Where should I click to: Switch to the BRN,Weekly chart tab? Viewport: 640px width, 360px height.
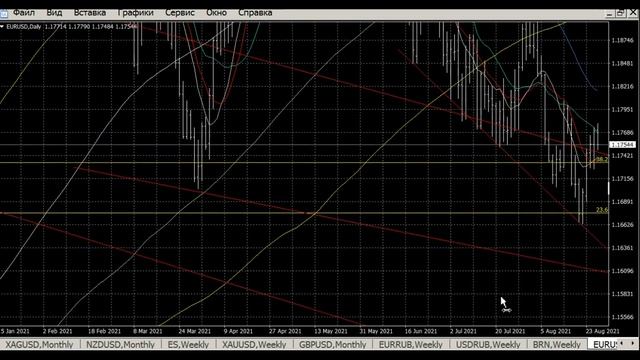point(556,344)
